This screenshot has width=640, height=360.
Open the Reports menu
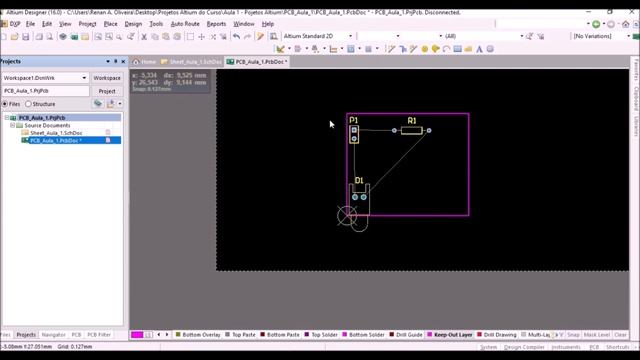pyautogui.click(x=216, y=24)
